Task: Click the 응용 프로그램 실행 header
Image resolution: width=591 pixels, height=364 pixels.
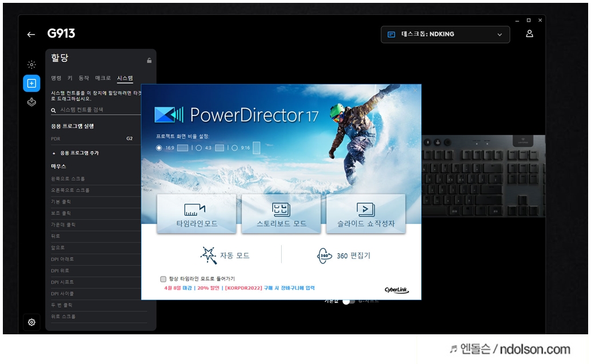Action: tap(73, 126)
